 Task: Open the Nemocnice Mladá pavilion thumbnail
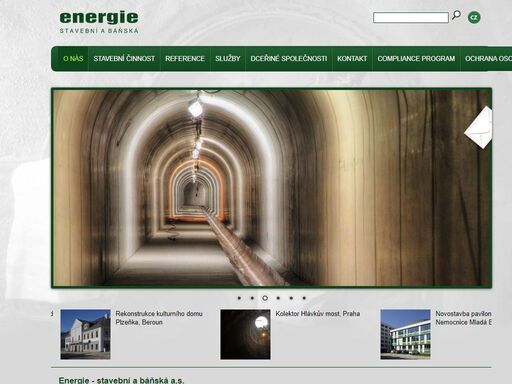click(x=405, y=334)
